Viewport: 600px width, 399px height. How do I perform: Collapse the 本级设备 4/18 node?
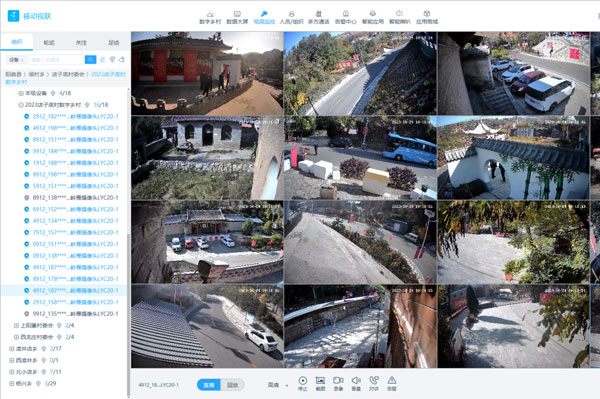pyautogui.click(x=21, y=93)
